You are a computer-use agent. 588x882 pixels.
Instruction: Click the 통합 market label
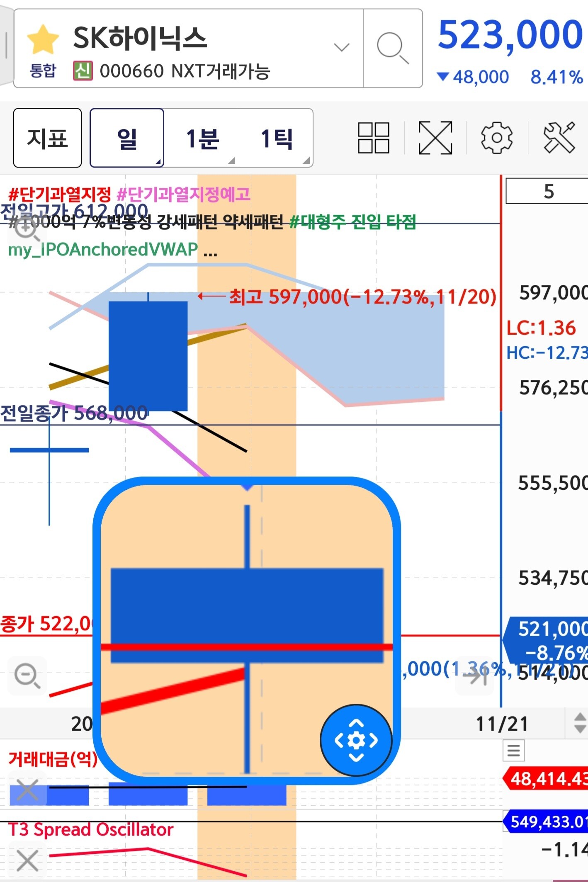click(x=43, y=70)
